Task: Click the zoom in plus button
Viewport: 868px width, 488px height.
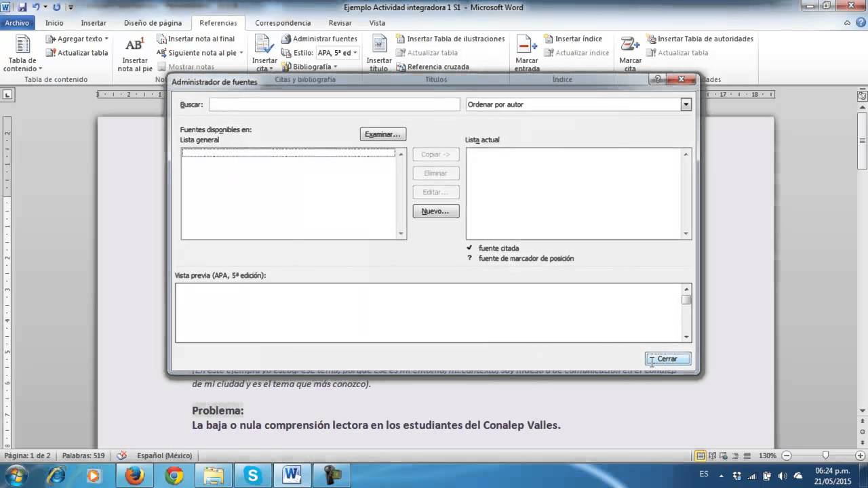Action: pos(861,455)
